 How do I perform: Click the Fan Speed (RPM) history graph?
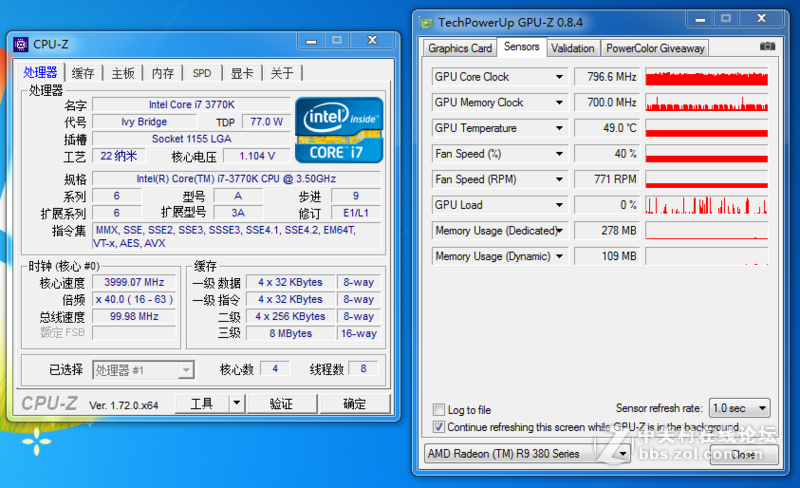(x=707, y=179)
